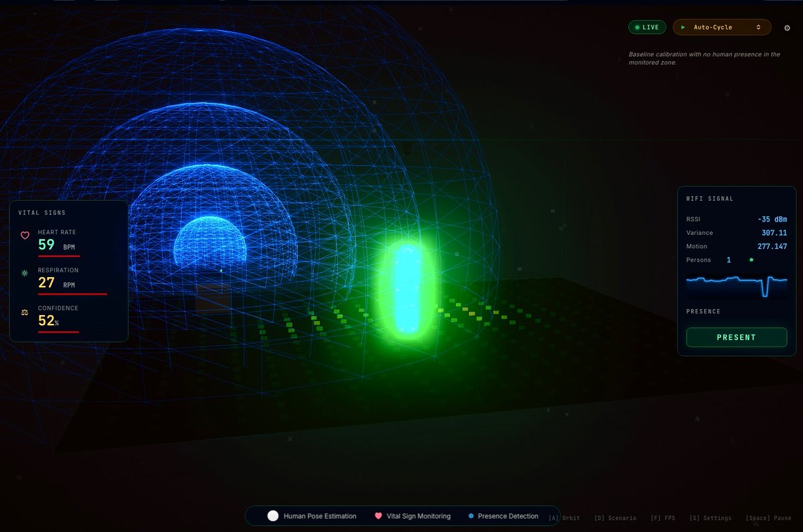Click the WiFi signal waveform graph
This screenshot has width=803, height=532.
coord(737,286)
